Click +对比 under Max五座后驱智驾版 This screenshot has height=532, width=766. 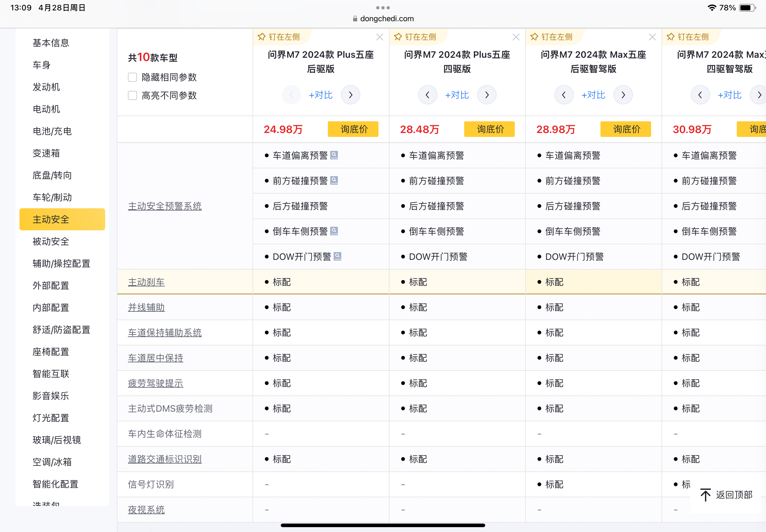[x=594, y=95]
